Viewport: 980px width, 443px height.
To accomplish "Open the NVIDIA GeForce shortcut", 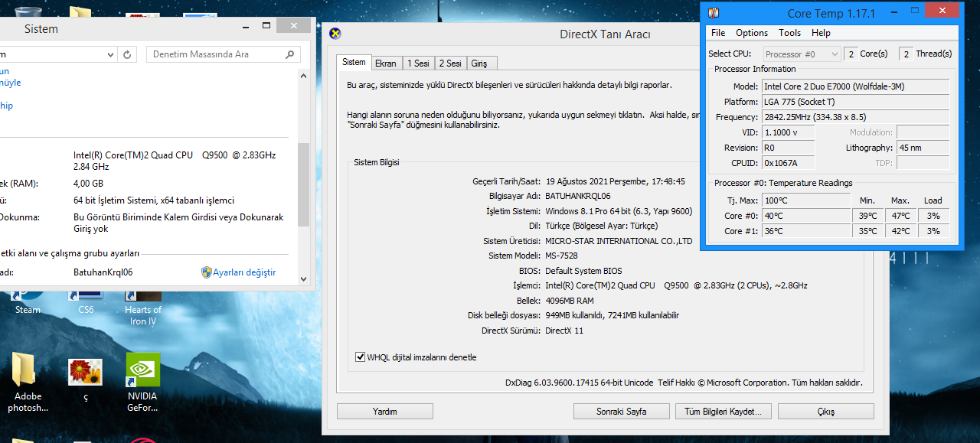I will tap(143, 382).
